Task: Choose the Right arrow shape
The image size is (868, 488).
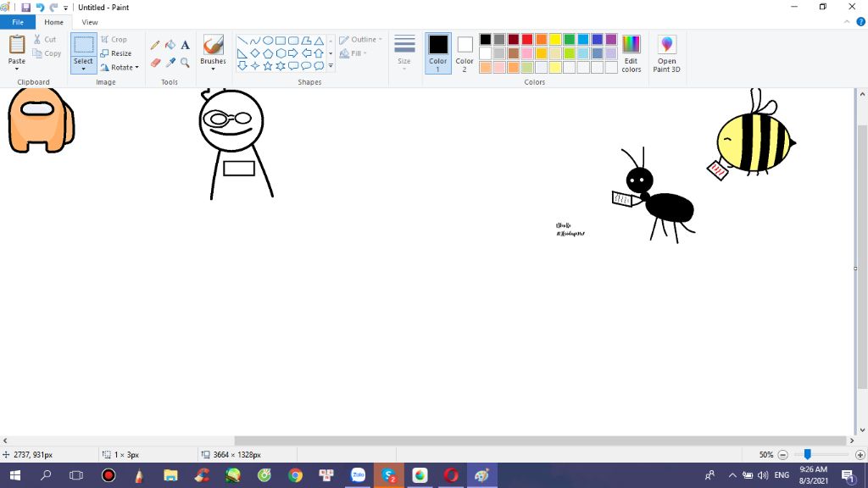Action: 292,53
